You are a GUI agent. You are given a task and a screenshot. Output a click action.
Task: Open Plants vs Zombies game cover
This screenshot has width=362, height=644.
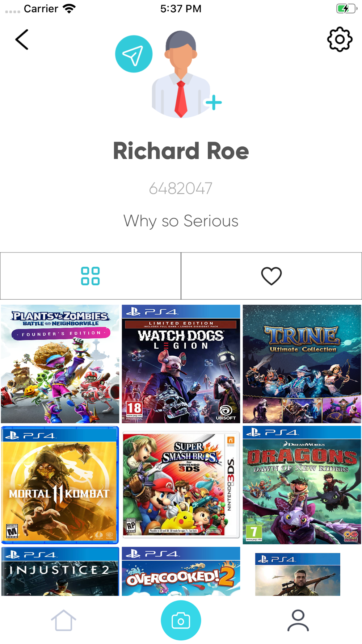[x=60, y=364]
